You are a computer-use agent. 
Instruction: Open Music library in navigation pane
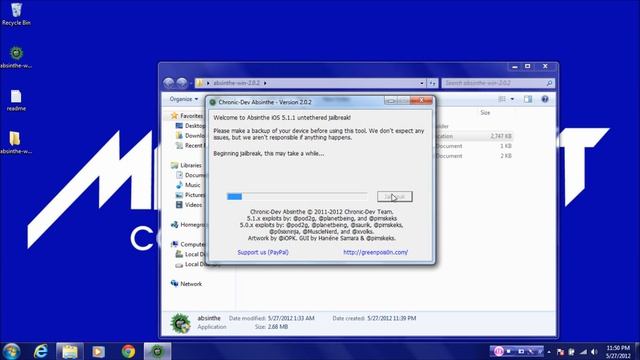point(188,185)
